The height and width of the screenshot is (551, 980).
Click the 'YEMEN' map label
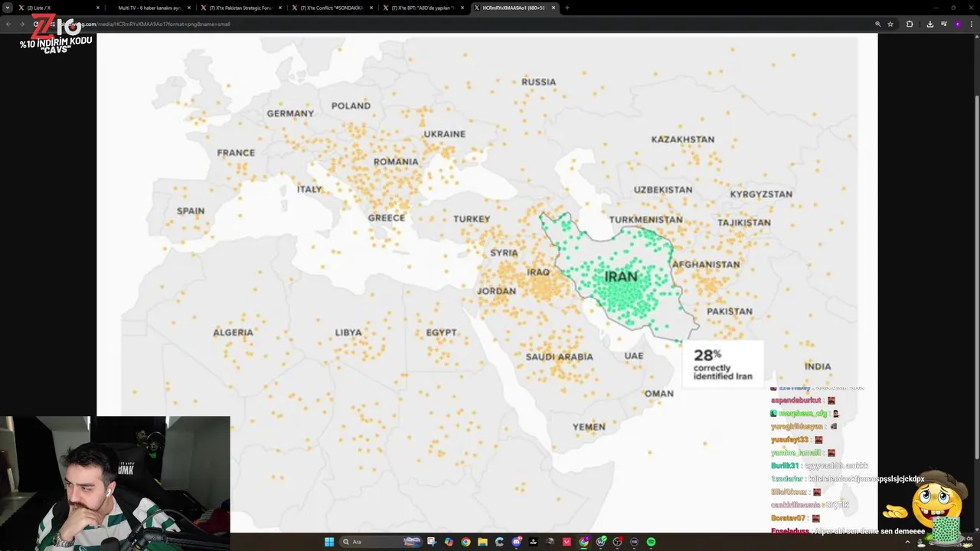pos(589,427)
